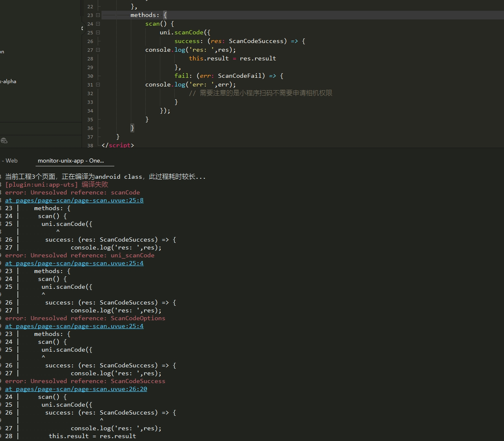Click 'ScanCodeFail' on editor line 30

pyautogui.click(x=240, y=76)
